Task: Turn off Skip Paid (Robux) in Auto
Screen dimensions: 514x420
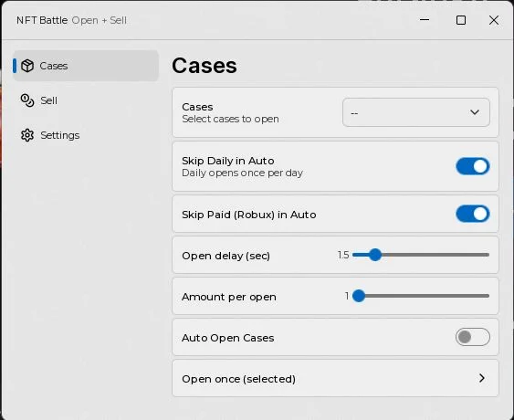Action: [472, 214]
